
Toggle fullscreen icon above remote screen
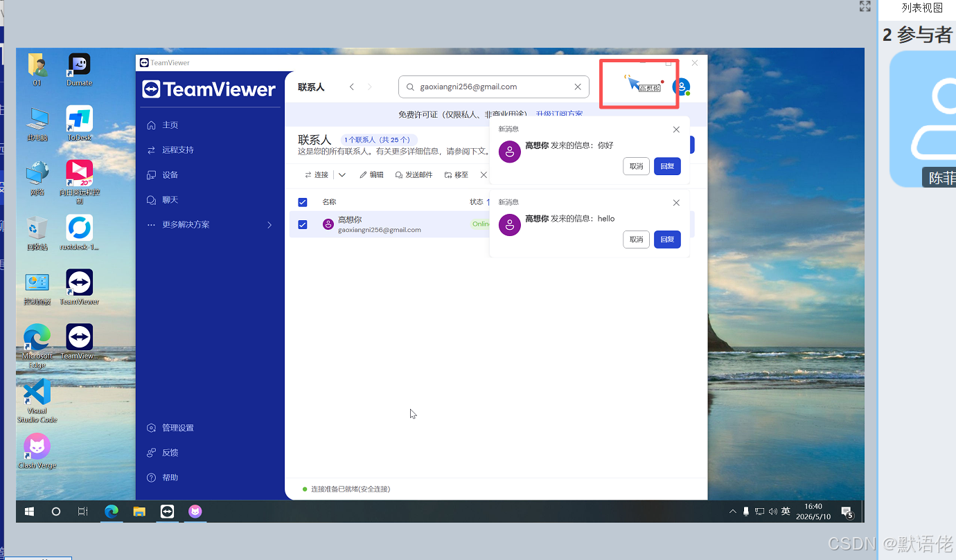(x=865, y=6)
